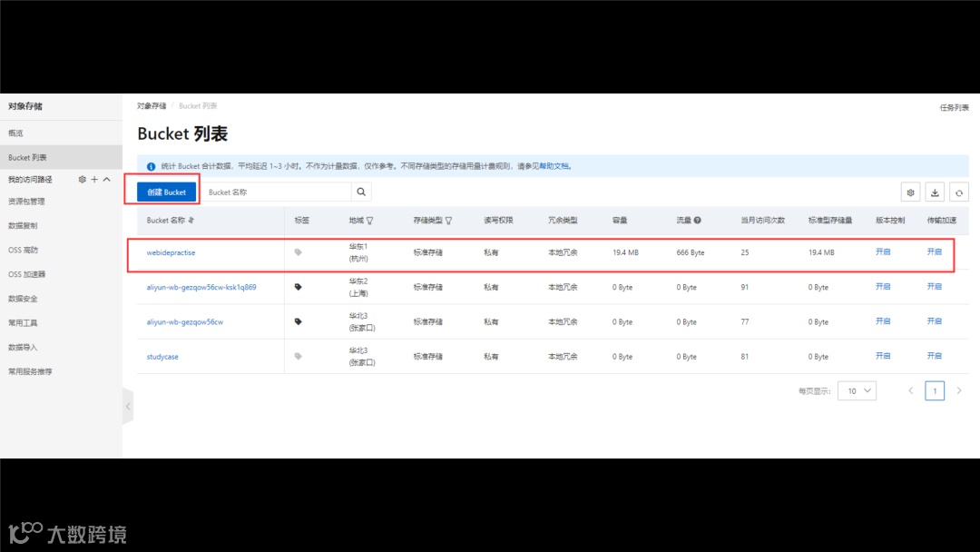Viewport: 980px width, 552px height.
Task: Open OSS 高防 in sidebar
Action: pos(23,250)
